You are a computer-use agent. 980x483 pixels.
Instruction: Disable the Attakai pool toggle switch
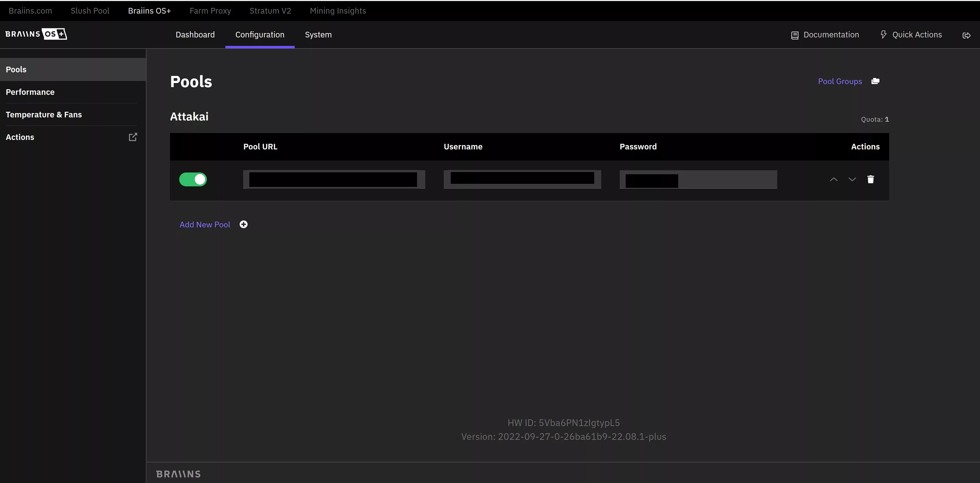(193, 179)
